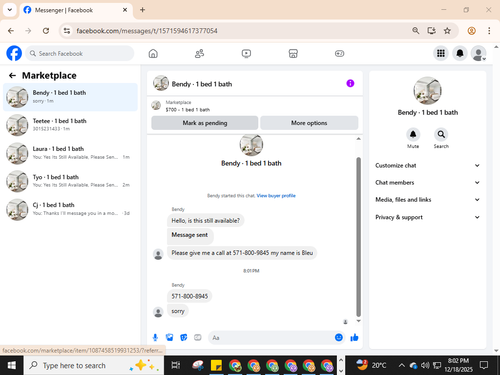The width and height of the screenshot is (500, 375).
Task: Show hidden system tray icons chevron
Action: [x=402, y=366]
